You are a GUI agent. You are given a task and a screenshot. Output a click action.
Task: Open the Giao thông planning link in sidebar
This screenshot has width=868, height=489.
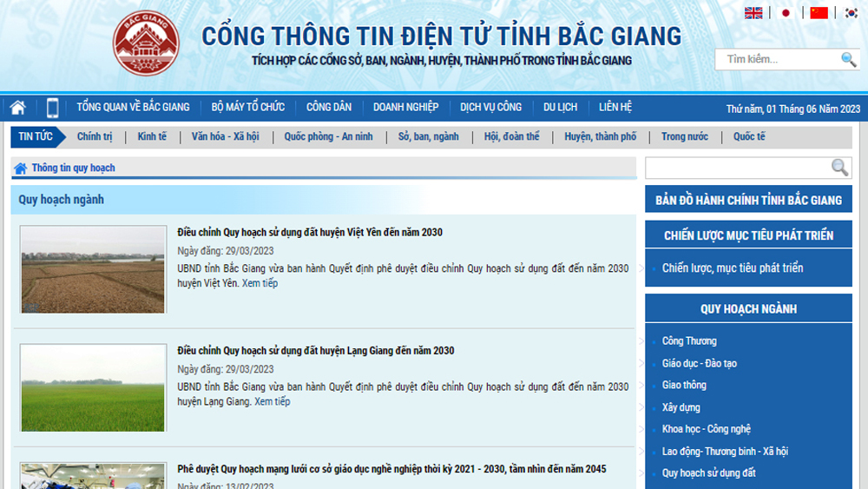684,385
